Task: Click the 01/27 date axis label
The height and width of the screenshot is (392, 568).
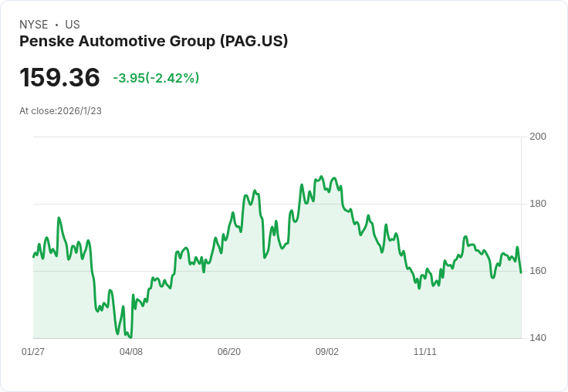Action: pyautogui.click(x=33, y=352)
